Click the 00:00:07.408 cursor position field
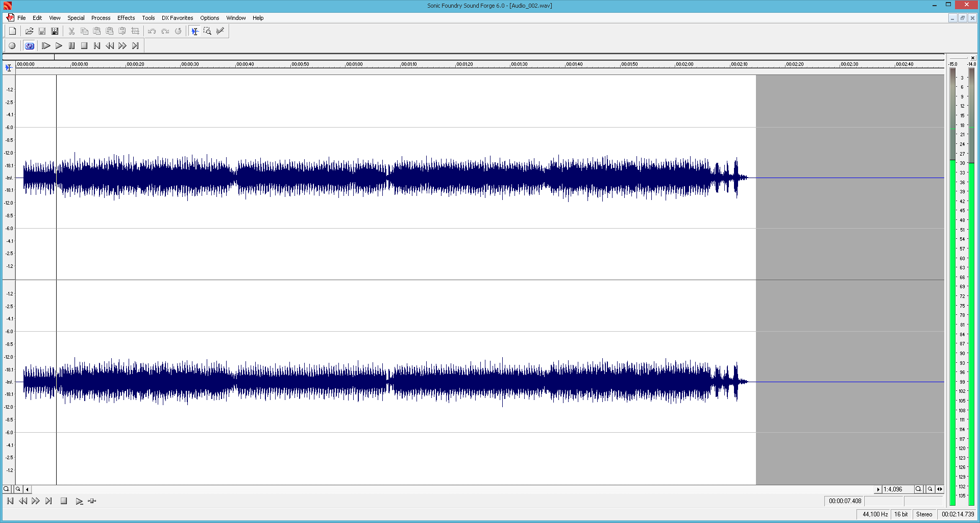Image resolution: width=980 pixels, height=523 pixels. click(x=844, y=501)
